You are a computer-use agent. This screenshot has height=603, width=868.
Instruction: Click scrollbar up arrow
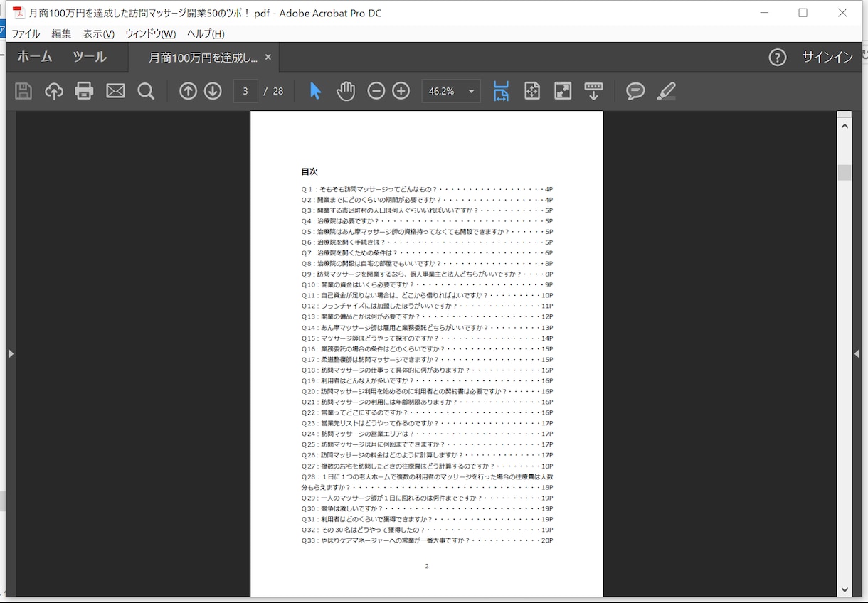coord(845,126)
